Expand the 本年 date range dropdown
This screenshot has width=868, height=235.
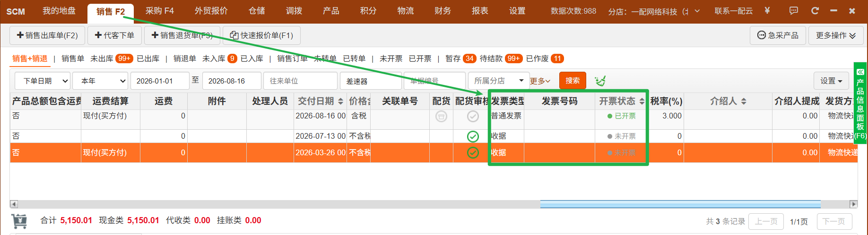pyautogui.click(x=101, y=81)
